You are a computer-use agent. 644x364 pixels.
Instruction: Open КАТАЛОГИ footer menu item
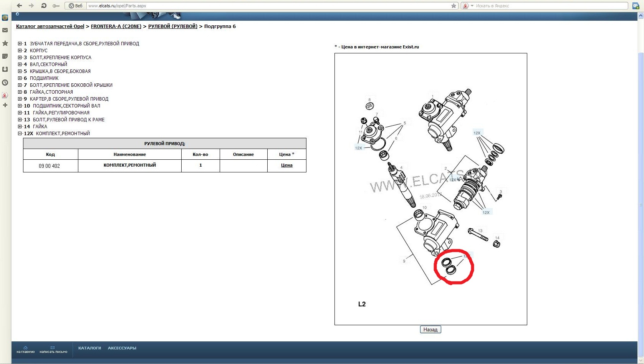(x=89, y=348)
